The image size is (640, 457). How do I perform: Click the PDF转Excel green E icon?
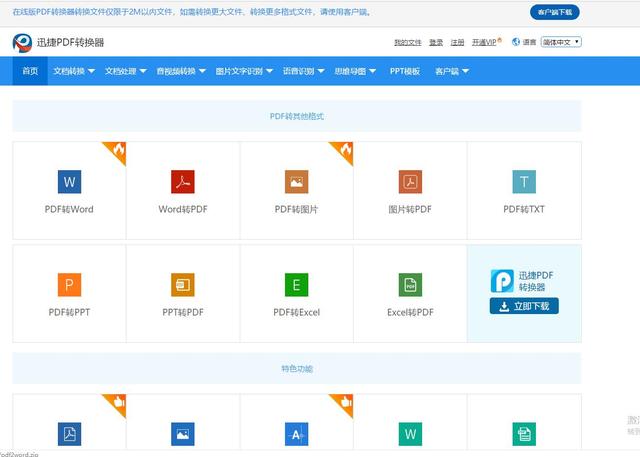pyautogui.click(x=297, y=285)
